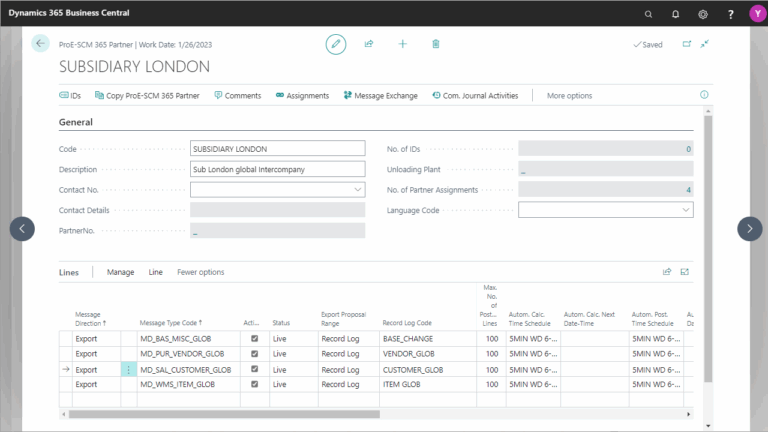
Task: Click ITEM GLOB record log code
Action: (402, 384)
